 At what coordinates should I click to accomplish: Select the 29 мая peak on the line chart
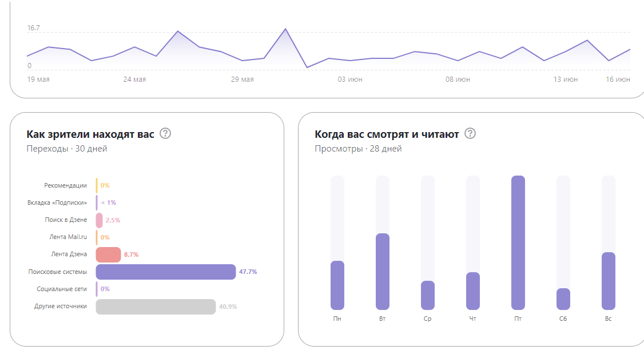pyautogui.click(x=285, y=27)
